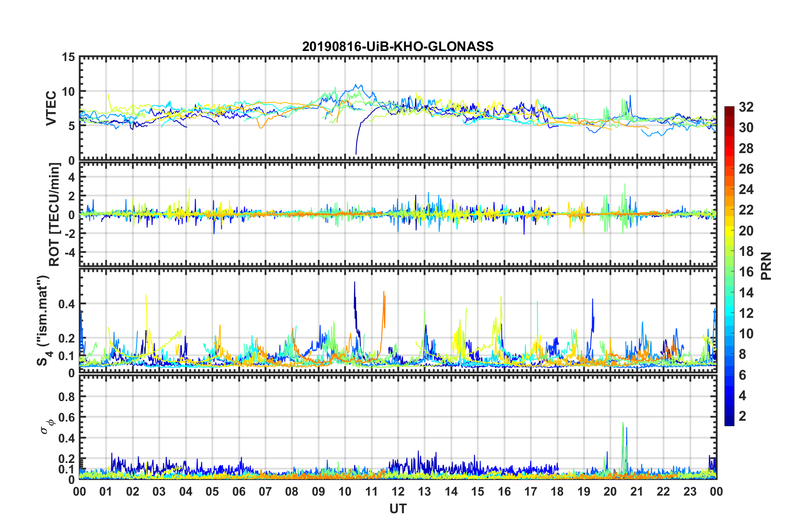Viewport: 796px width, 532px height.
Task: Click the yellow band near PRN 20 on colorbar
Action: [729, 230]
